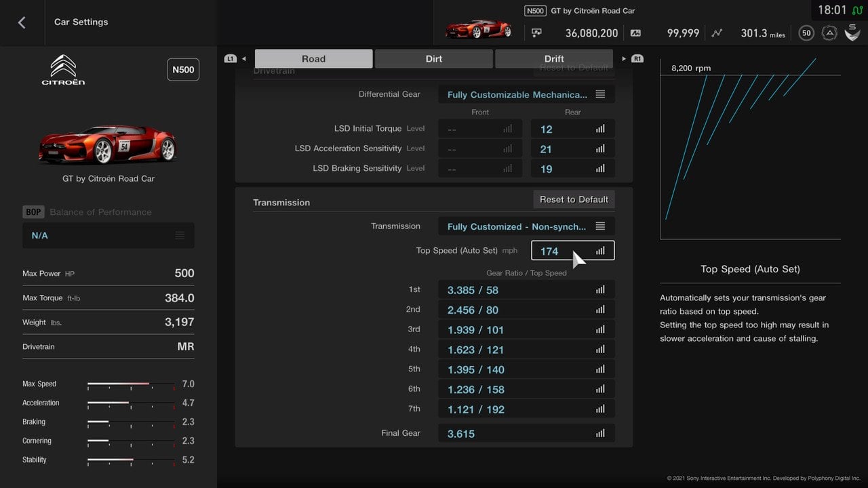Screen dimensions: 868x488
Task: Click the level 50 circle badge
Action: tap(806, 33)
